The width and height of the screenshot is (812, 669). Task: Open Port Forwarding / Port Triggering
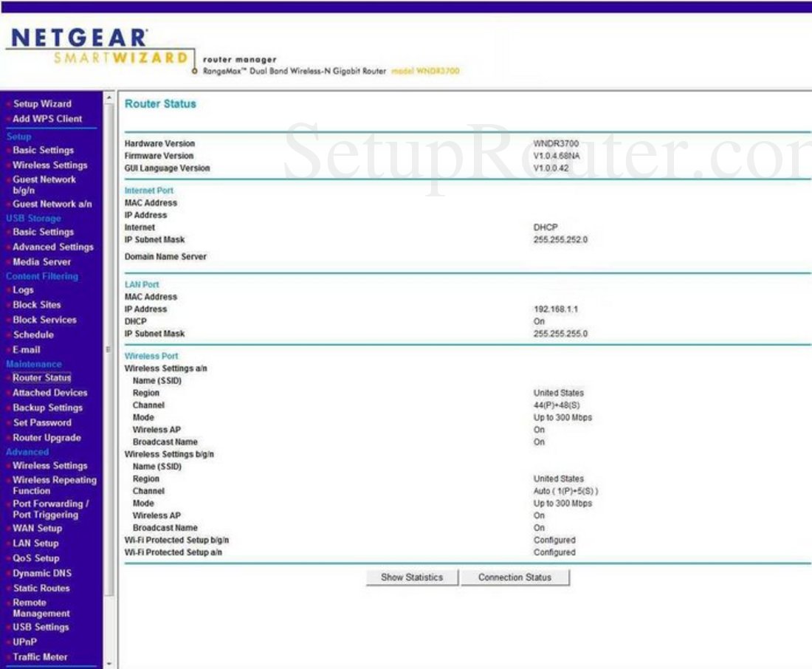tap(52, 509)
